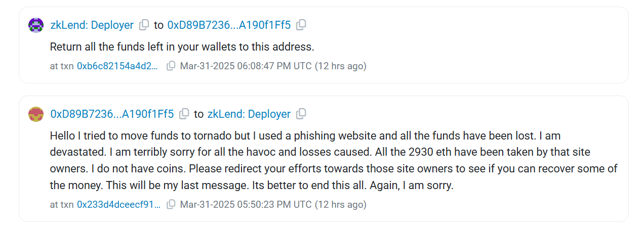Image resolution: width=644 pixels, height=228 pixels.
Task: Copy transaction hash 0xb6c82154a4d2...
Action: pos(171,66)
